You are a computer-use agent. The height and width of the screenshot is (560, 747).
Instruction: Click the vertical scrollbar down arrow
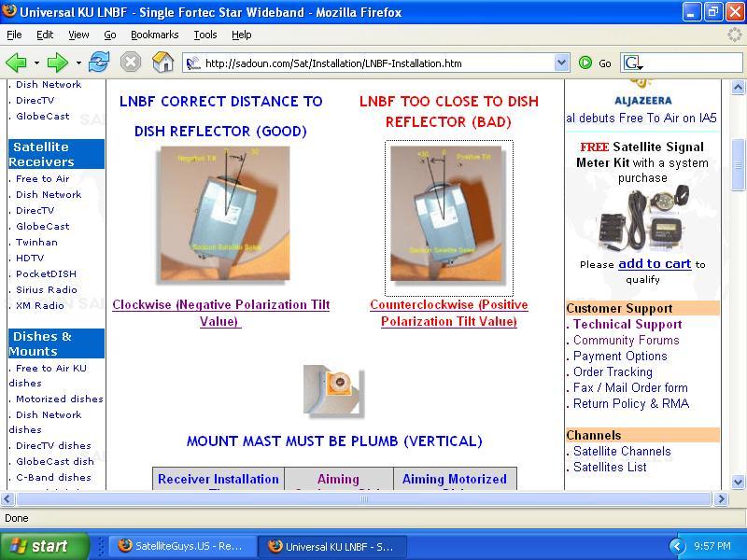[738, 482]
